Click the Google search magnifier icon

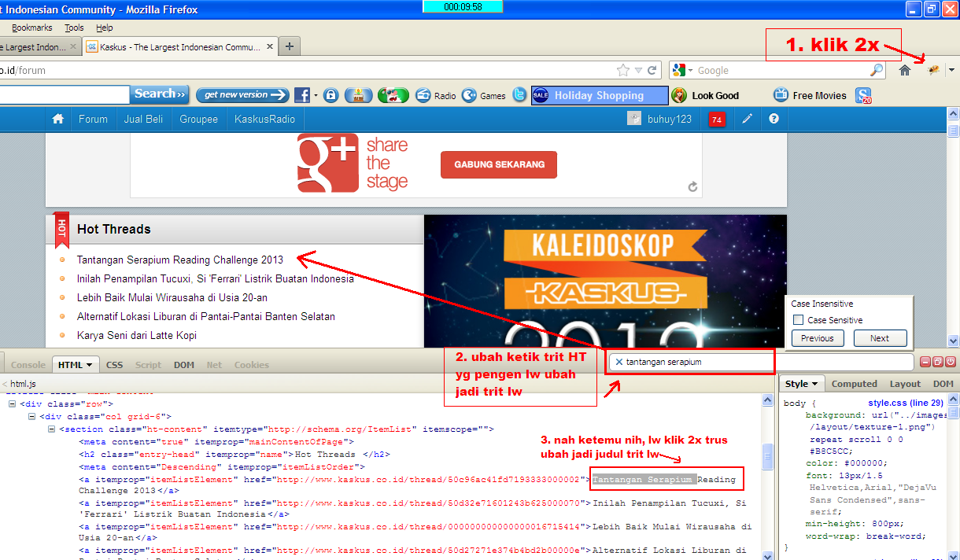(877, 70)
